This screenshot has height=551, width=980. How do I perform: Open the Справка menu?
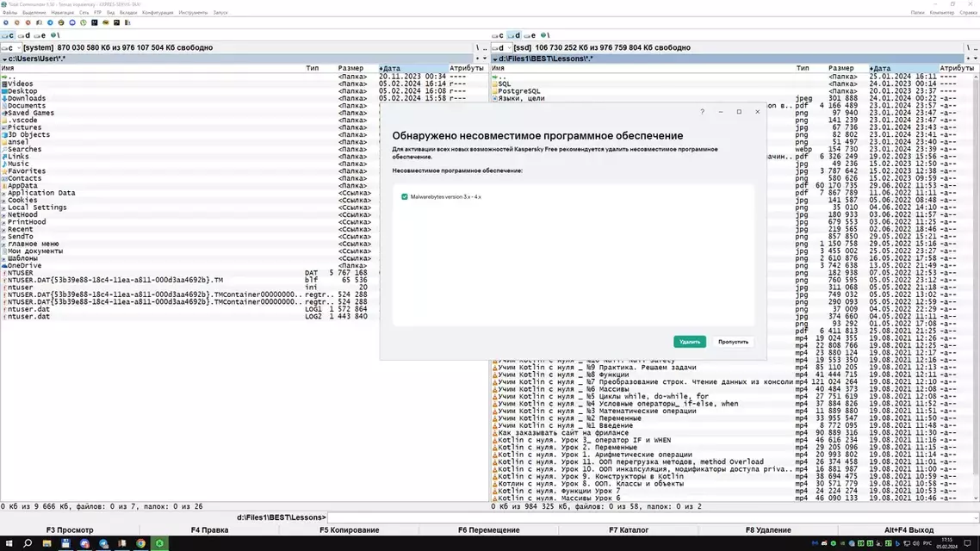click(968, 13)
